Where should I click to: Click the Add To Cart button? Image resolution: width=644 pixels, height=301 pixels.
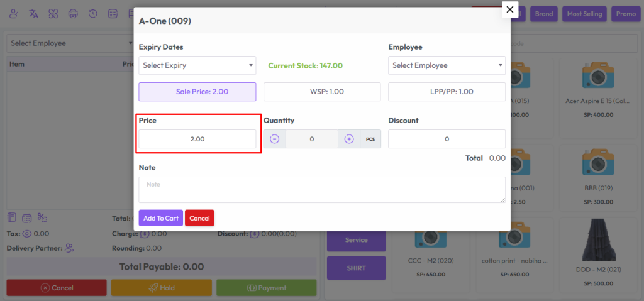point(160,218)
